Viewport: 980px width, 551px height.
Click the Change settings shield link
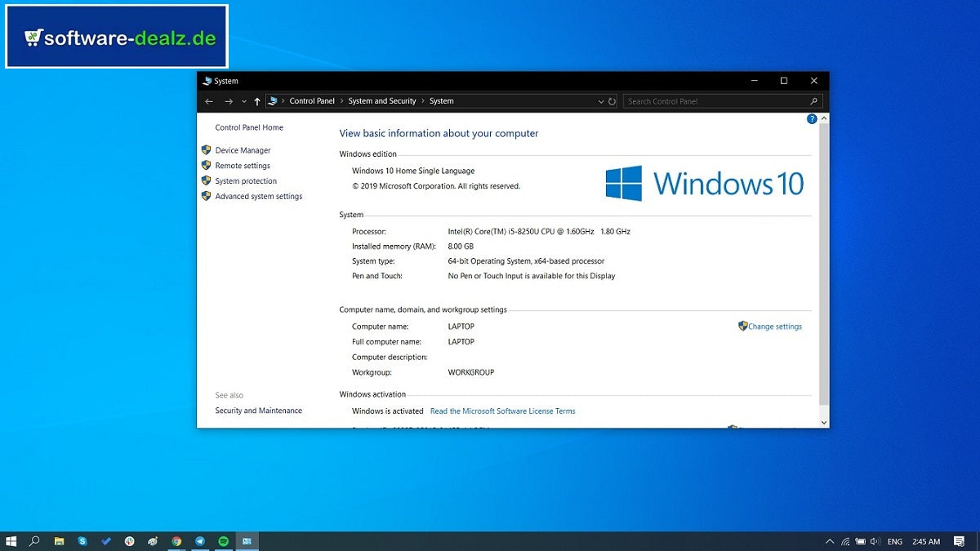[770, 326]
